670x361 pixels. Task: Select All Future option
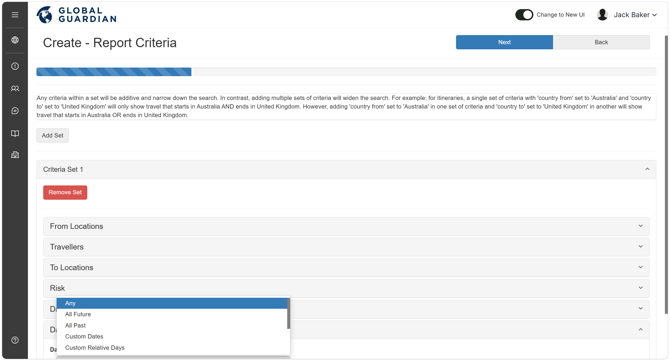click(x=172, y=314)
